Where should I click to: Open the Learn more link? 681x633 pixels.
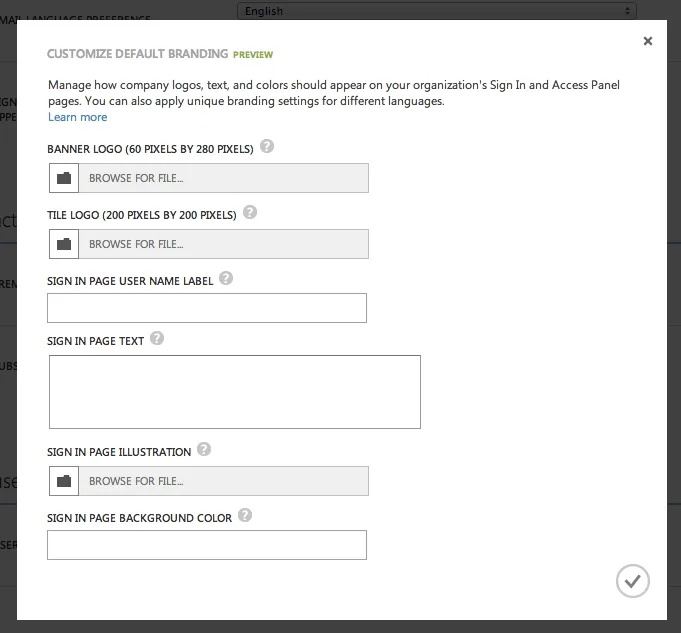pos(78,117)
